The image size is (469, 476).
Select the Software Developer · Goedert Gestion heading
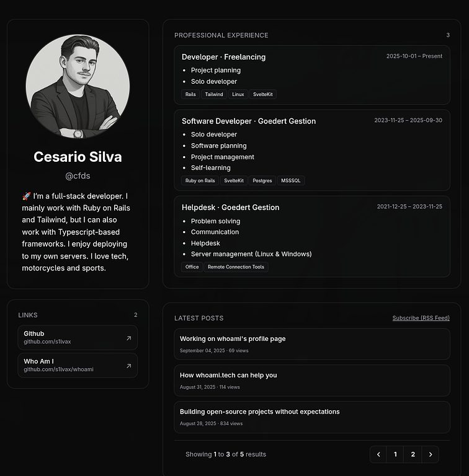tap(249, 121)
